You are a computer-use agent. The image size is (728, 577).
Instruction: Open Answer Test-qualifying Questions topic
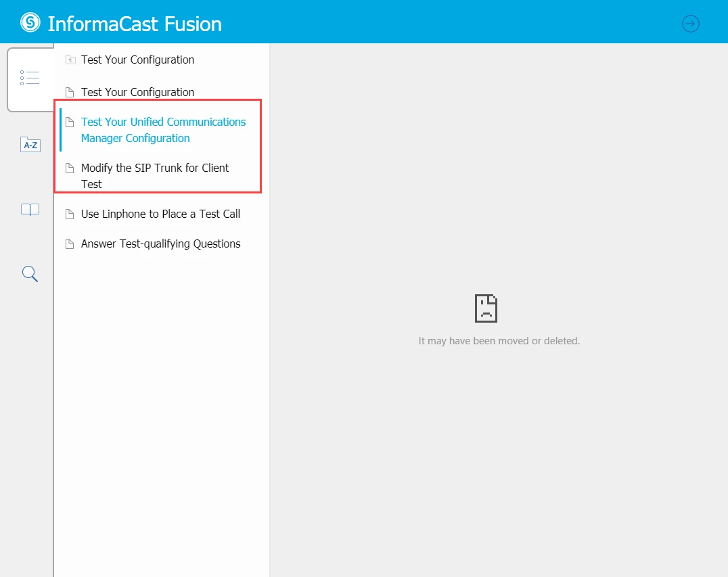[160, 244]
